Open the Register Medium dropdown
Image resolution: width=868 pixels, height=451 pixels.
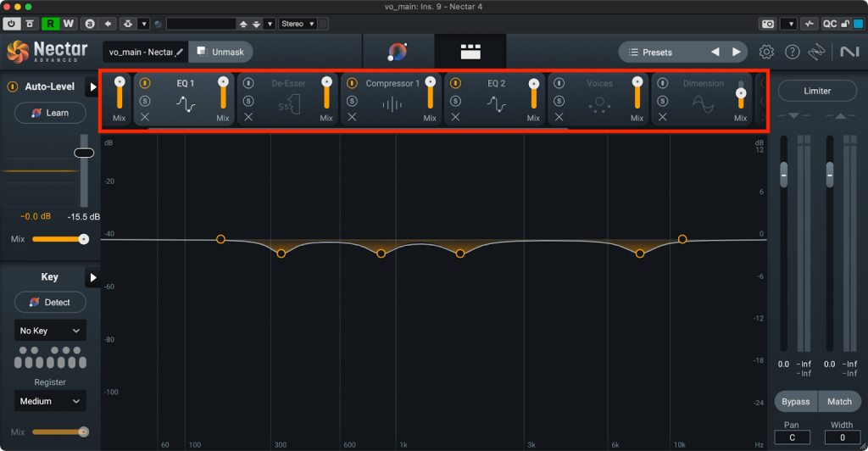click(x=50, y=401)
